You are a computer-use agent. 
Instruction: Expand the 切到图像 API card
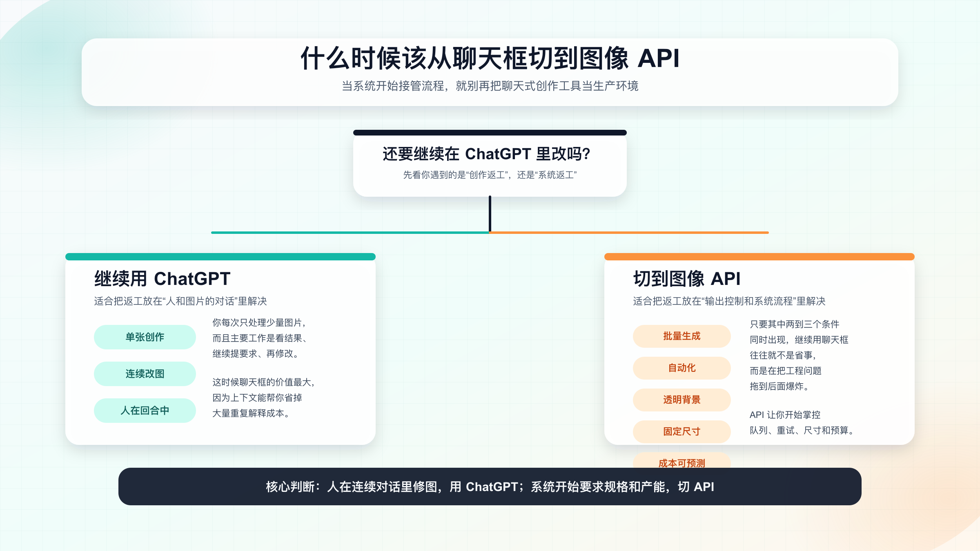[x=759, y=351]
